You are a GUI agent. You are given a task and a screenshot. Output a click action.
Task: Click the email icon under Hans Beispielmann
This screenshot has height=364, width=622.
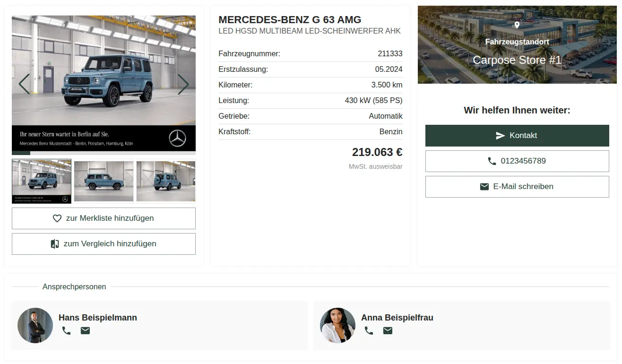coord(85,330)
